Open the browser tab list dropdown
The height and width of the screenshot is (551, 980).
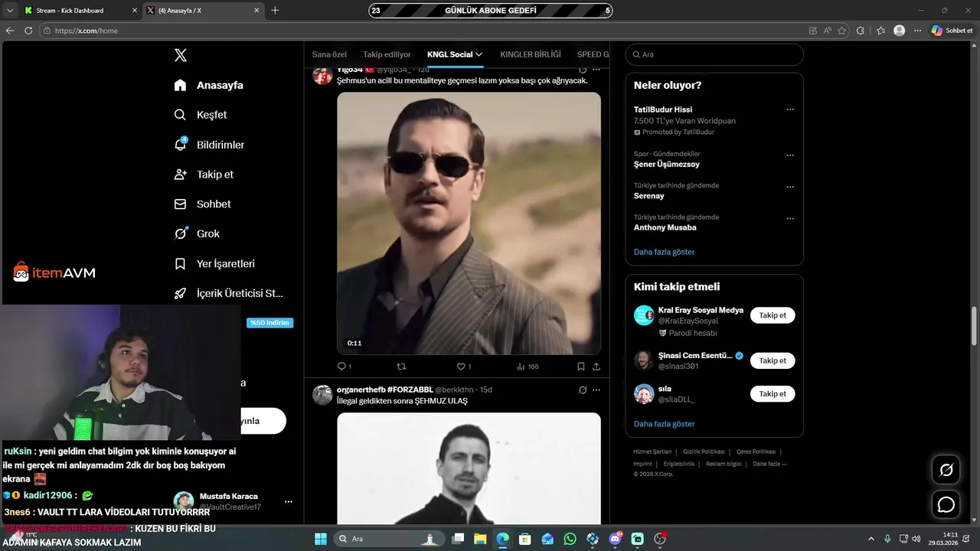click(10, 11)
